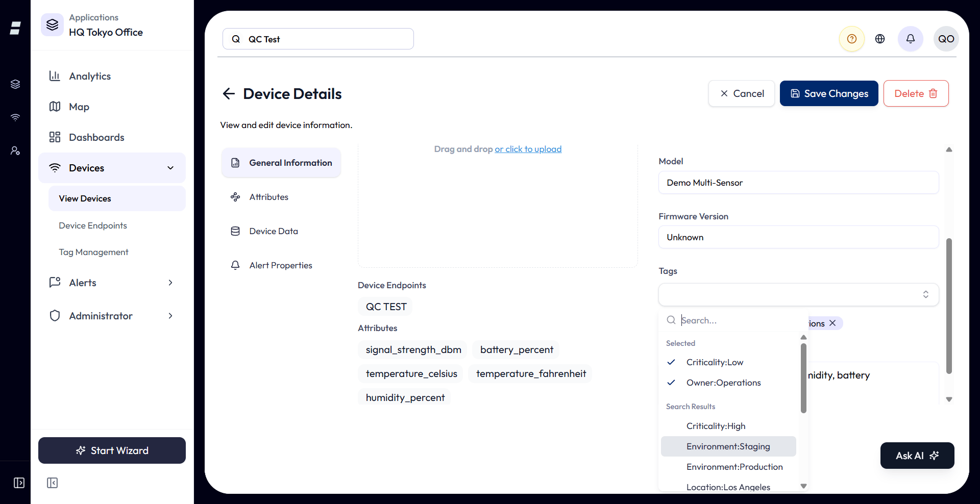Click the humidity_percent attribute chip

click(x=405, y=397)
